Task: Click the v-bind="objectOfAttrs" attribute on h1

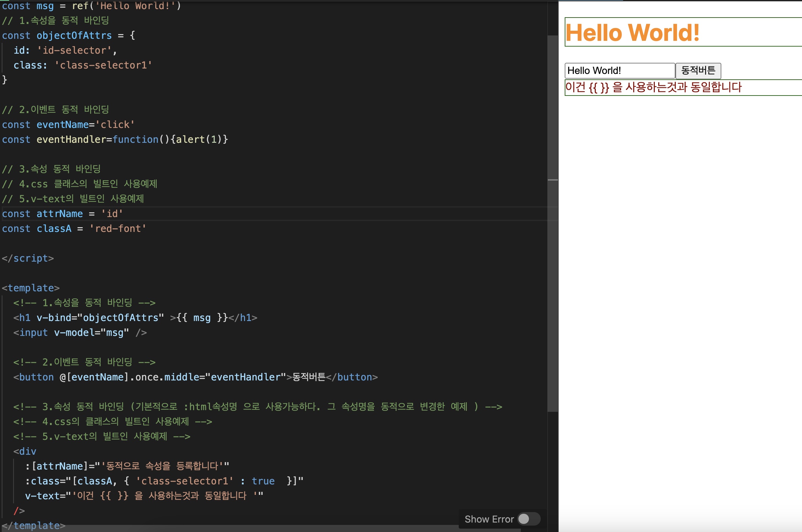Action: point(100,318)
